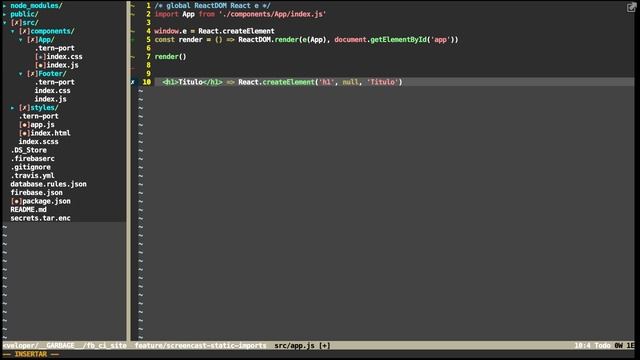The height and width of the screenshot is (360, 640).
Task: Click the modified marker beside app.js
Action: (x=24, y=125)
